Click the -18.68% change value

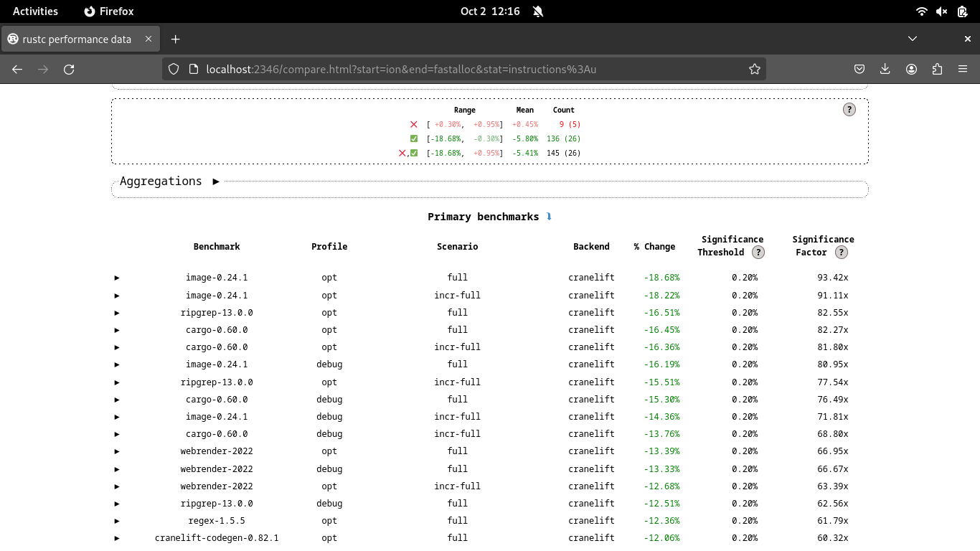[x=661, y=278]
